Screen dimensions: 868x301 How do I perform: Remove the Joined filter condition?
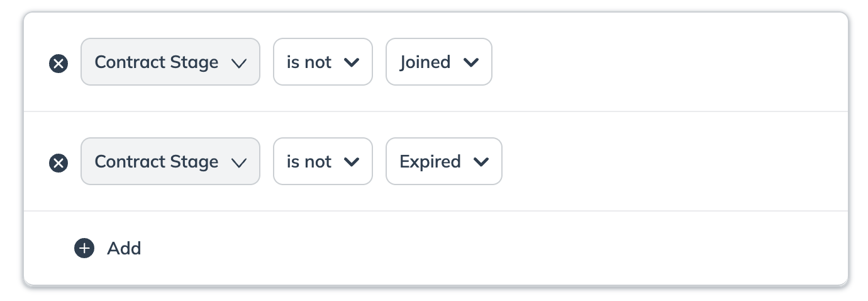click(x=58, y=63)
